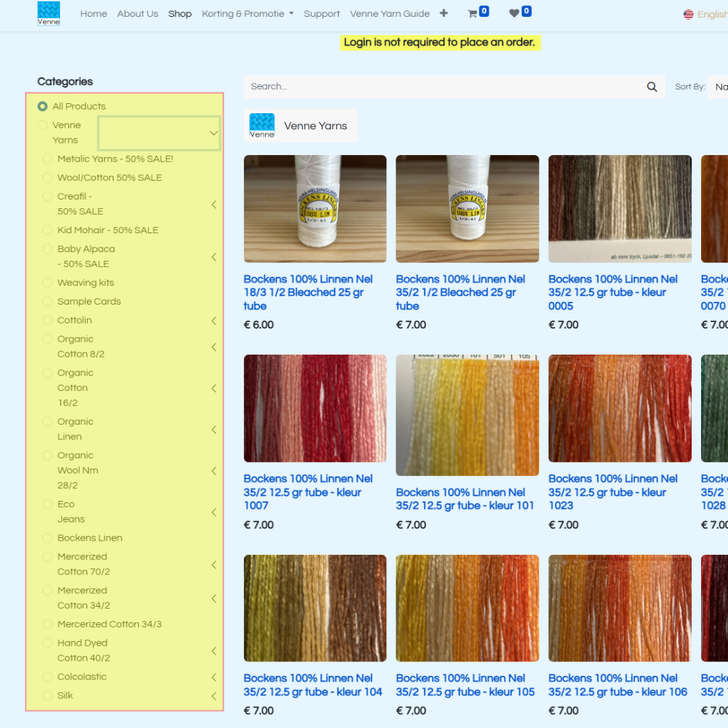Select the Sample Cards radio
The image size is (728, 728).
click(x=47, y=301)
